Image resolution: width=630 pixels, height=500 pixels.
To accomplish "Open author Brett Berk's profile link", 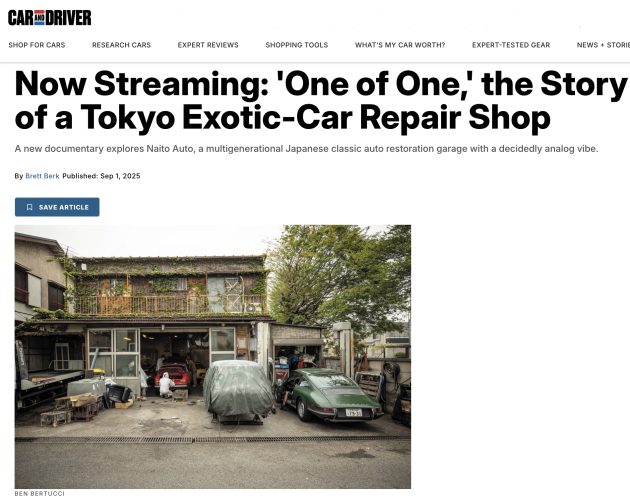I will [42, 176].
